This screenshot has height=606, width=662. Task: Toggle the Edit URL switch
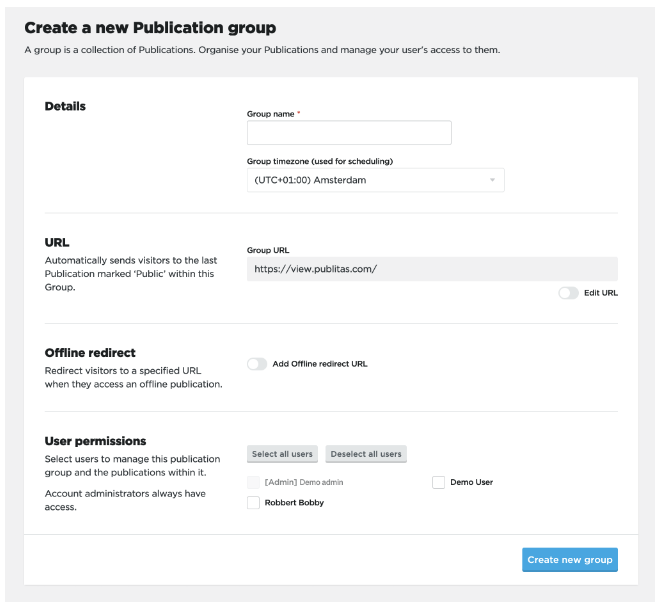[x=568, y=293]
